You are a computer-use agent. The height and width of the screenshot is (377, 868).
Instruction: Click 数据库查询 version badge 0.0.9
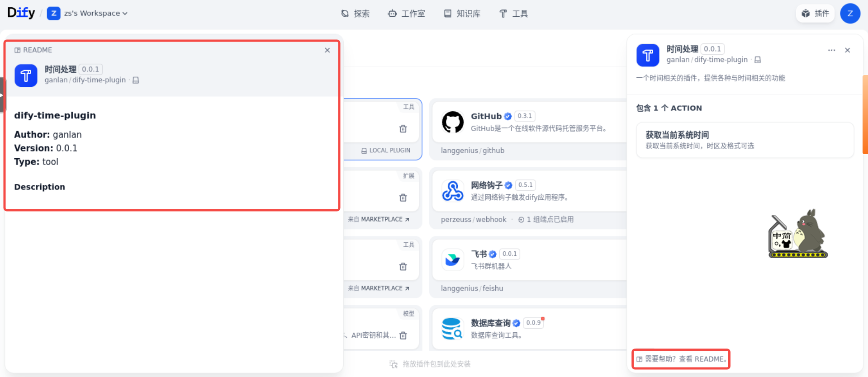pyautogui.click(x=533, y=323)
